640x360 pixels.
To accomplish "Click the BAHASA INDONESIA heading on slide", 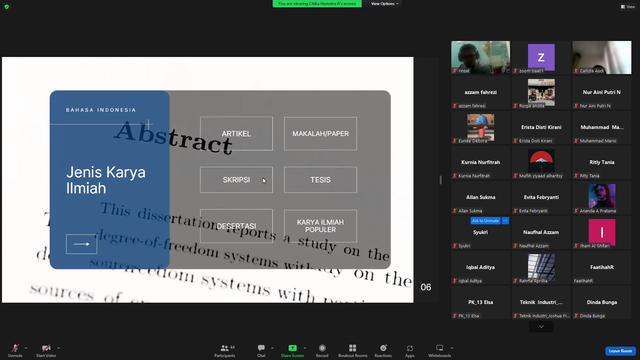I will [101, 110].
